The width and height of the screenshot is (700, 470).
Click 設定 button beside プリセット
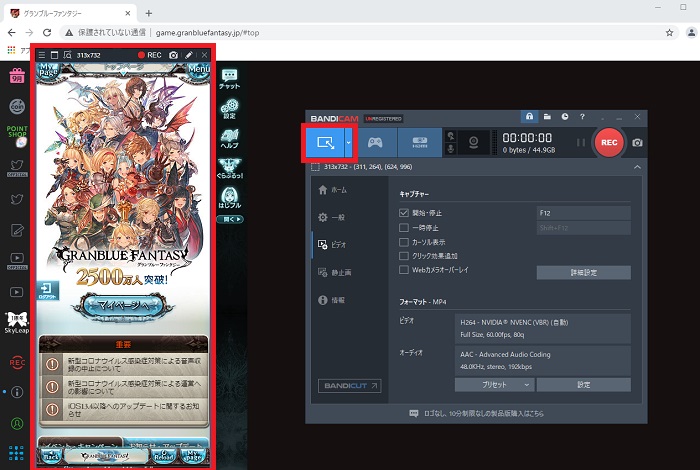click(583, 385)
